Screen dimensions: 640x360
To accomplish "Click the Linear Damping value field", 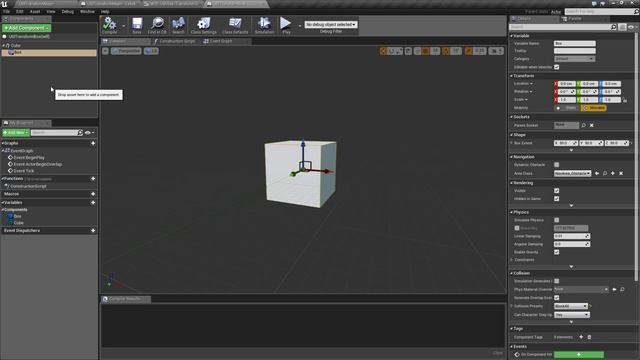I will pos(571,236).
